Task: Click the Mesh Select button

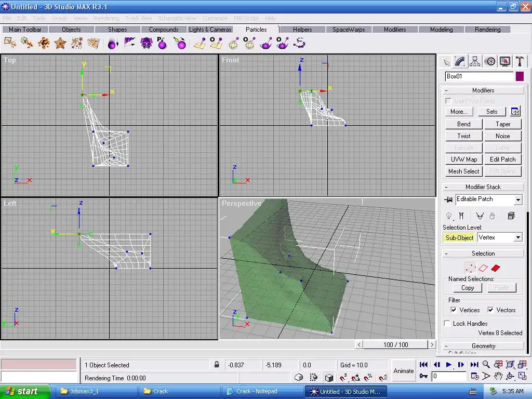Action: (x=463, y=171)
